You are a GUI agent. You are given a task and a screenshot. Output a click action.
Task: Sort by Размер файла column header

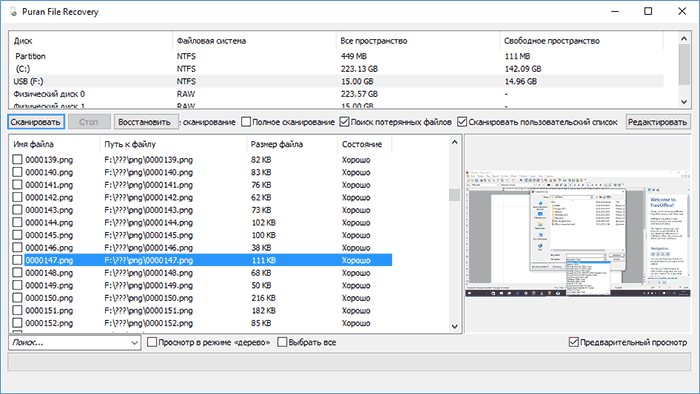[292, 144]
